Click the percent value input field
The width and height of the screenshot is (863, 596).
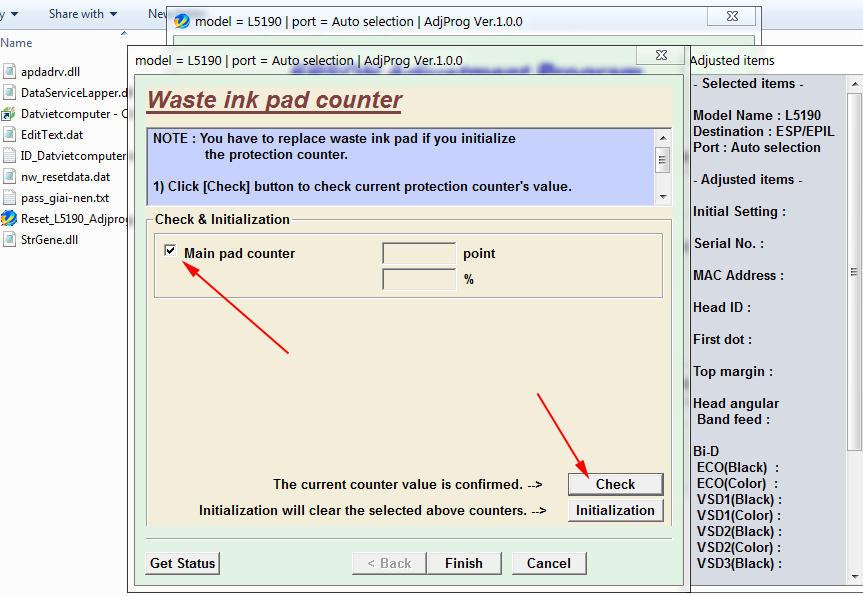419,279
